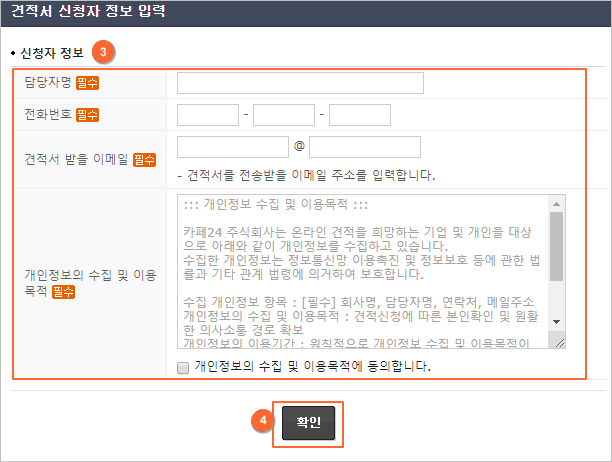Click the email domain field after @
612x462 pixels.
[365, 147]
